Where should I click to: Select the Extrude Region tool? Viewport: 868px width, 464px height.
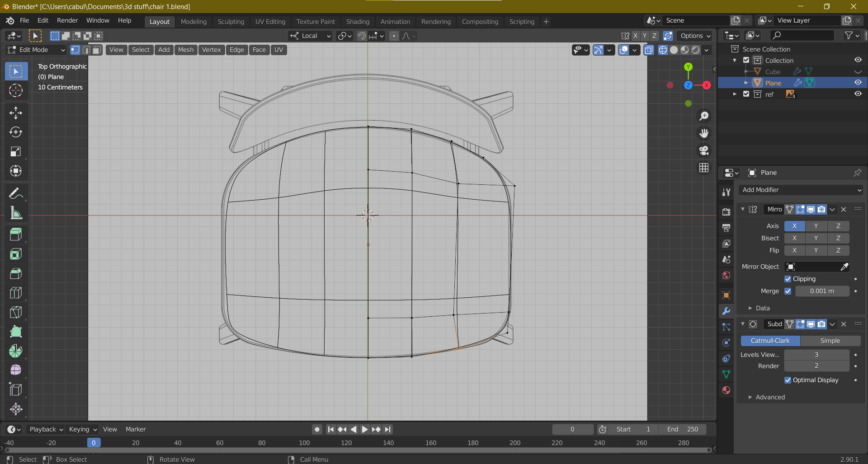tap(16, 234)
